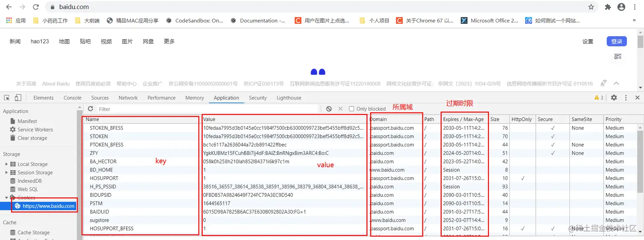This screenshot has width=644, height=240.
Task: Type in the cookie Filter field
Action: [x=207, y=109]
